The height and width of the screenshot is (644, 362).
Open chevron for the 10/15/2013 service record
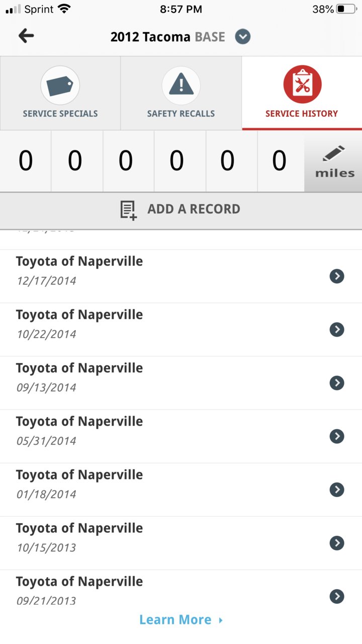tap(337, 543)
